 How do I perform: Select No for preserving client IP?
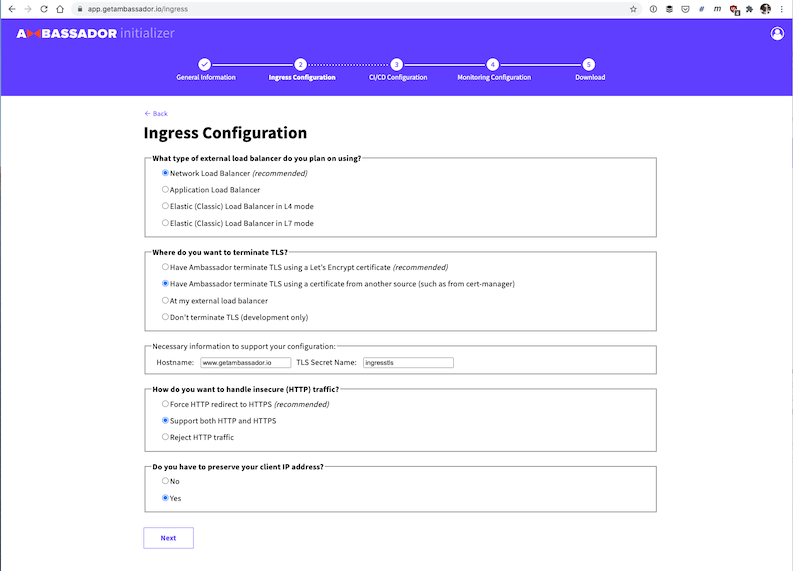click(166, 481)
